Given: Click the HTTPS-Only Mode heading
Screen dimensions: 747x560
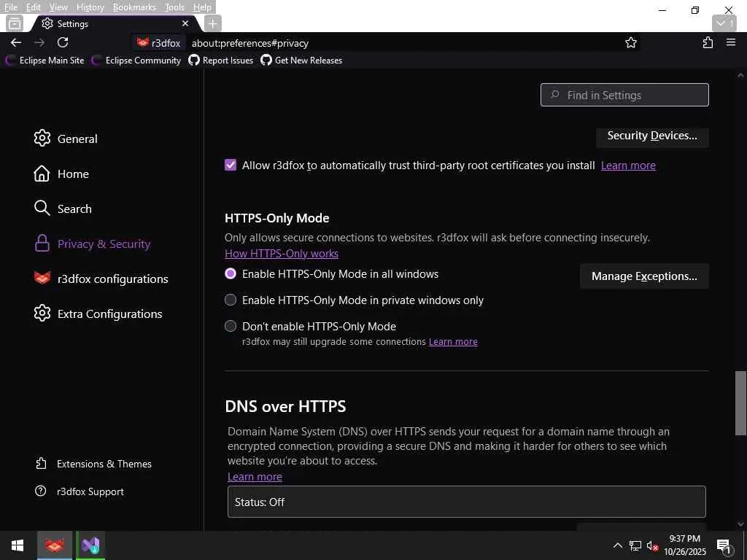Looking at the screenshot, I should [x=276, y=218].
